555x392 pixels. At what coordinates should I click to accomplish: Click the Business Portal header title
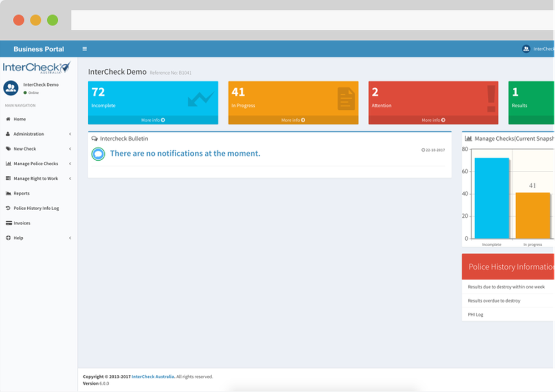pos(39,49)
